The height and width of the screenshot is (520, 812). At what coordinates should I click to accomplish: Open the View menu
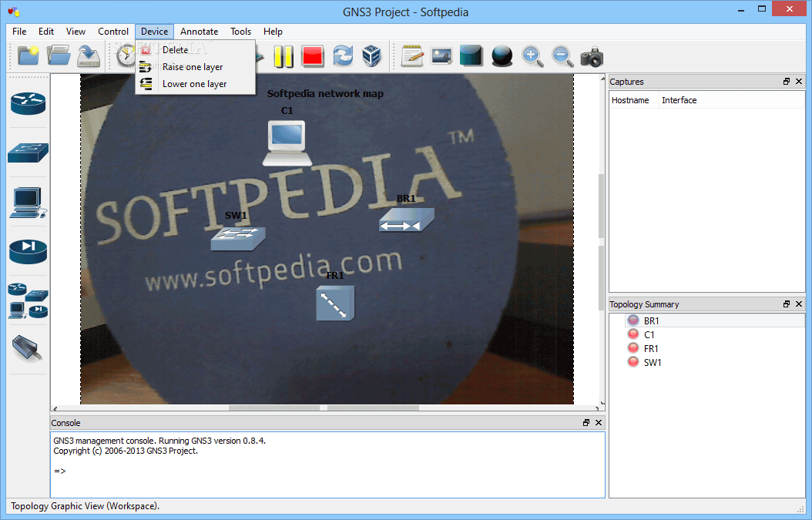(75, 32)
